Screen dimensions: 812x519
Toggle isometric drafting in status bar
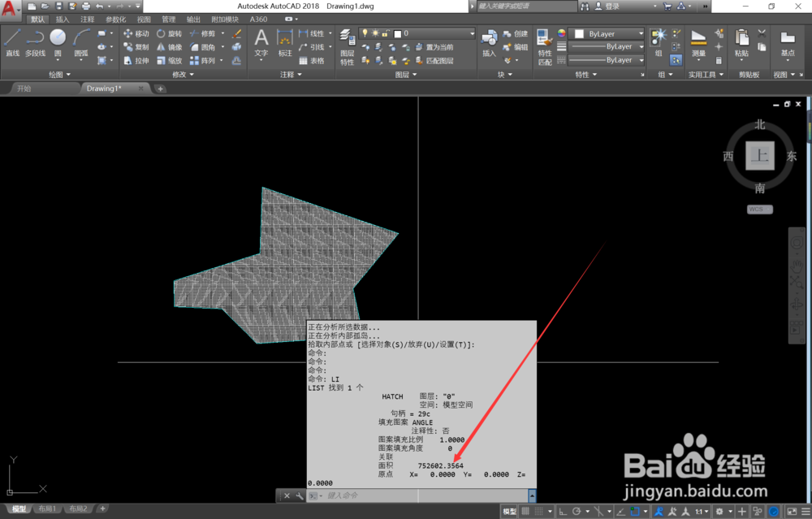598,511
